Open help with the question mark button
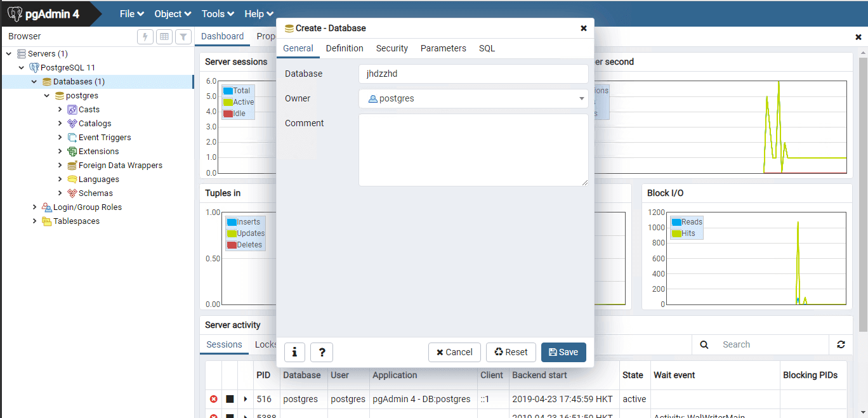 point(322,352)
